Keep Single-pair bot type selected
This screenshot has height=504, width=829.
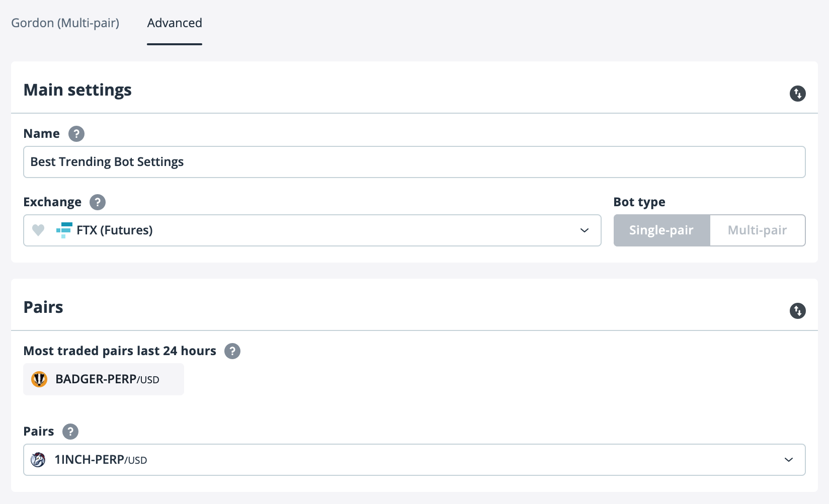point(661,230)
